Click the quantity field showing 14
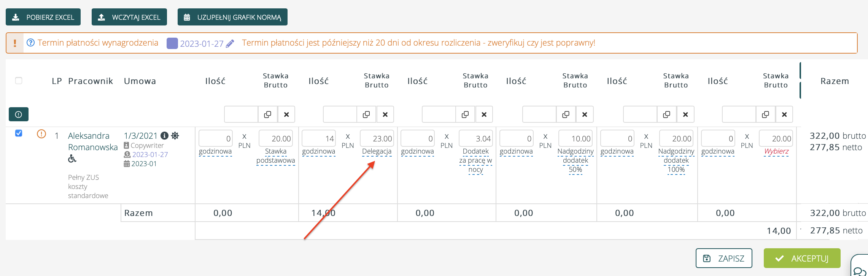The height and width of the screenshot is (276, 868). click(x=319, y=138)
